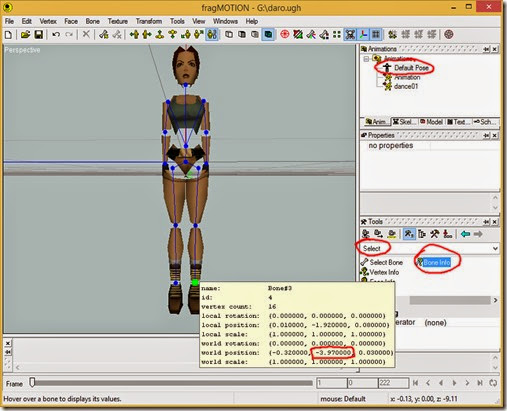
Task: Select the dance01 animation
Action: click(x=406, y=86)
